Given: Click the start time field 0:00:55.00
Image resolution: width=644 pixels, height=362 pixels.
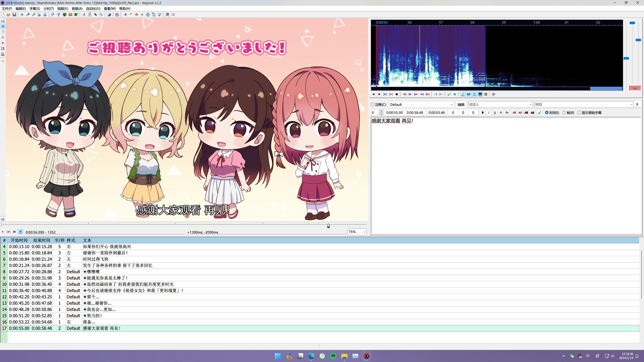Looking at the screenshot, I should (394, 113).
